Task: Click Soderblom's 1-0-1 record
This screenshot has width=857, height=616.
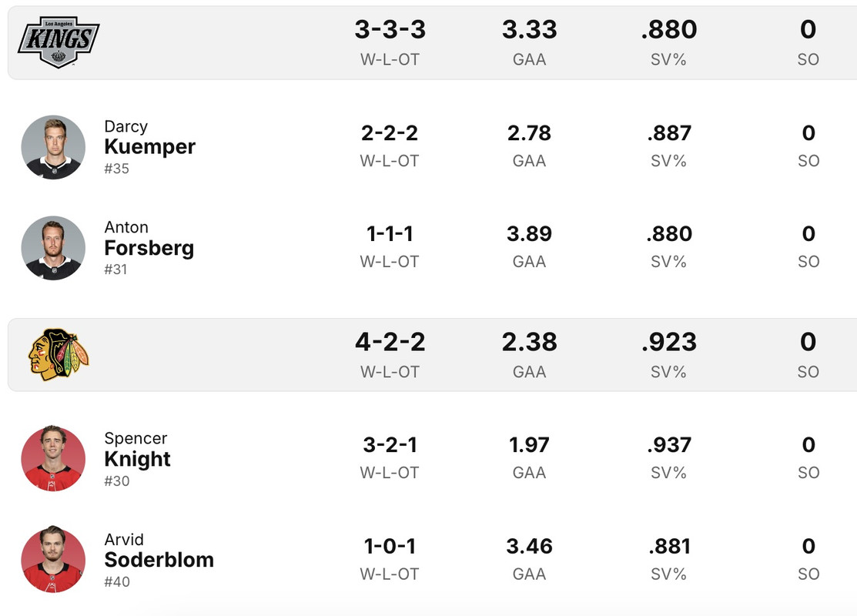Action: click(x=390, y=547)
